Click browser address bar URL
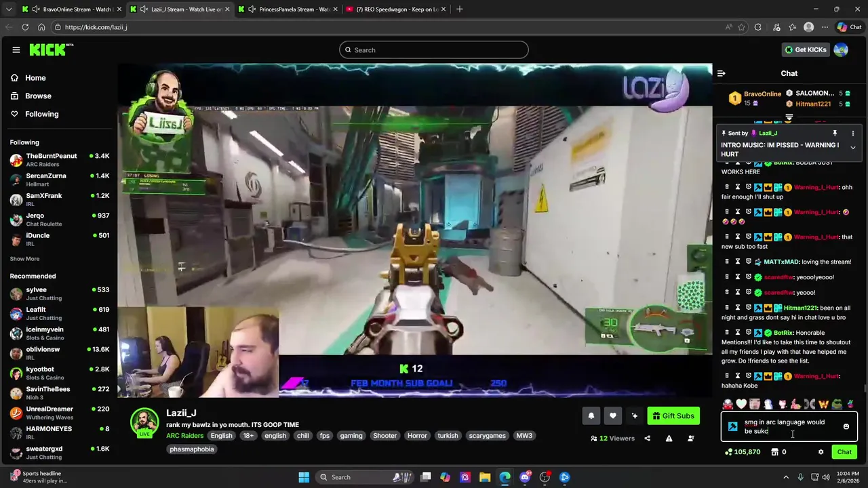 click(x=96, y=27)
